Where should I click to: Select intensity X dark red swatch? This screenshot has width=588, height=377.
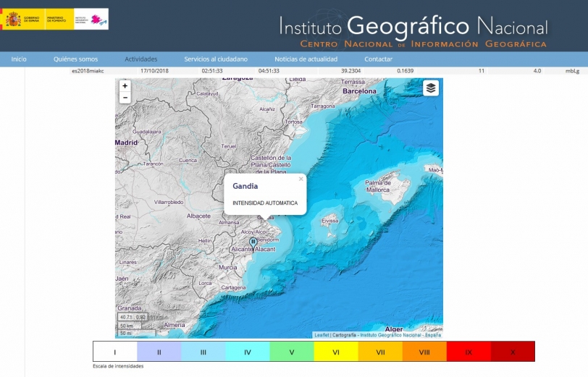click(513, 352)
